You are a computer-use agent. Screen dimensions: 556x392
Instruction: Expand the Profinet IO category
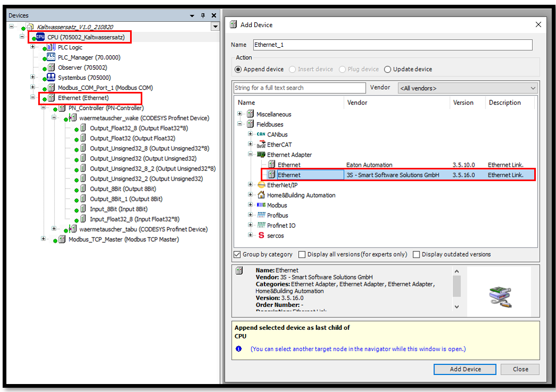coord(251,225)
